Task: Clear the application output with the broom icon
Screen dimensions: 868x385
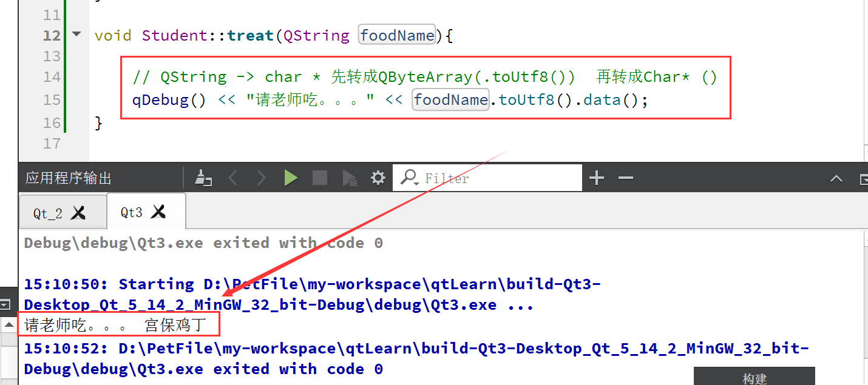Action: (x=203, y=178)
